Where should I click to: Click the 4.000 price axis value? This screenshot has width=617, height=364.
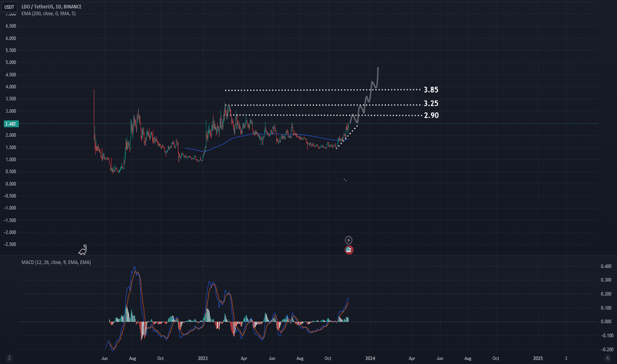[11, 87]
